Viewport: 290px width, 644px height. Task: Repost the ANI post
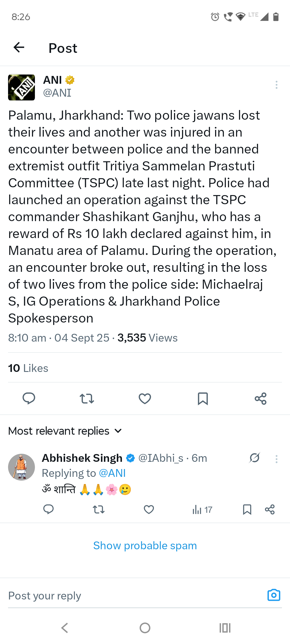[87, 398]
